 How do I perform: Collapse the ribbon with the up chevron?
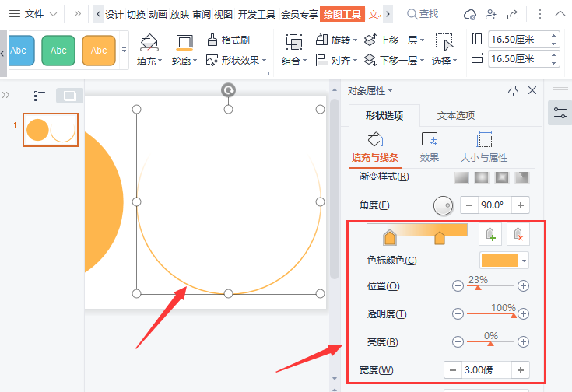point(560,14)
